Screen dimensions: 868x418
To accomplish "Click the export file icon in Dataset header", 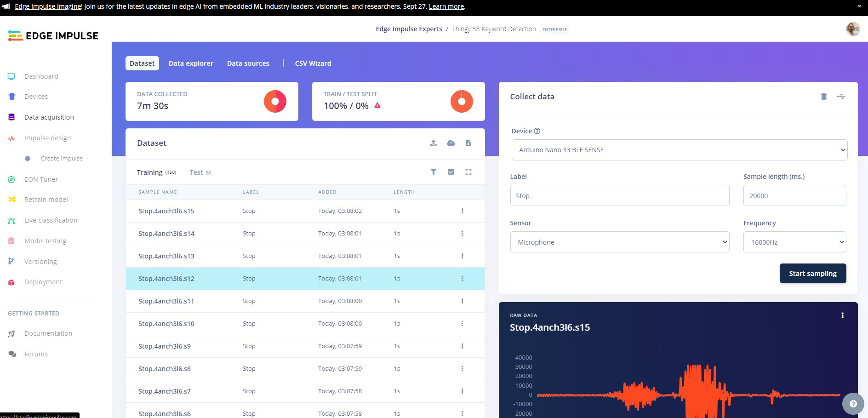I will point(468,143).
